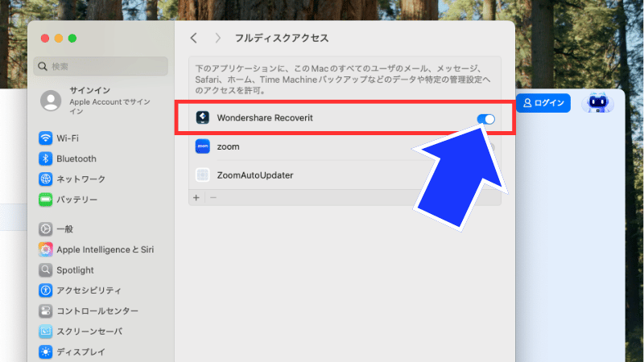The height and width of the screenshot is (362, 644).
Task: Open Spotlight settings in sidebar
Action: pyautogui.click(x=75, y=270)
